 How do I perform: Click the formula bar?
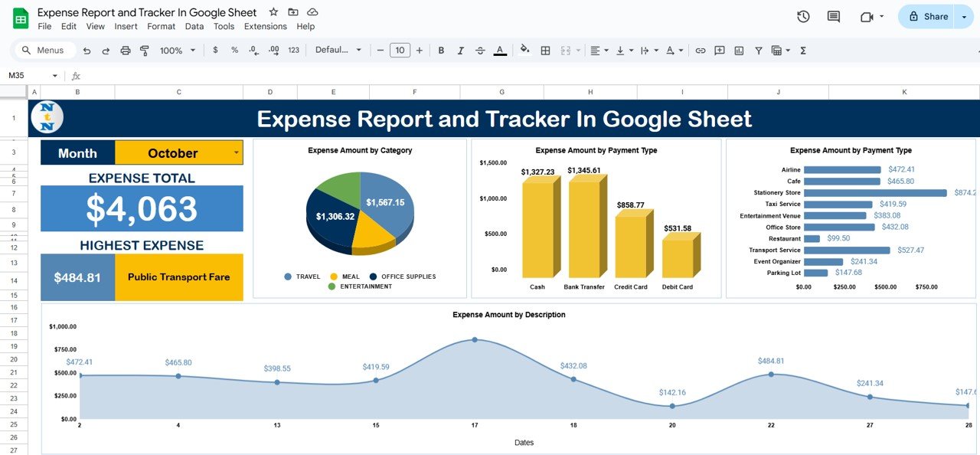click(528, 76)
